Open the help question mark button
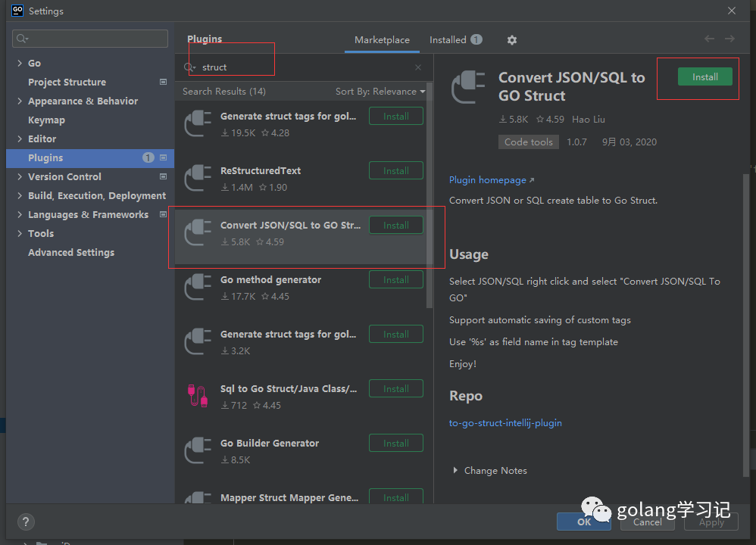 26,522
